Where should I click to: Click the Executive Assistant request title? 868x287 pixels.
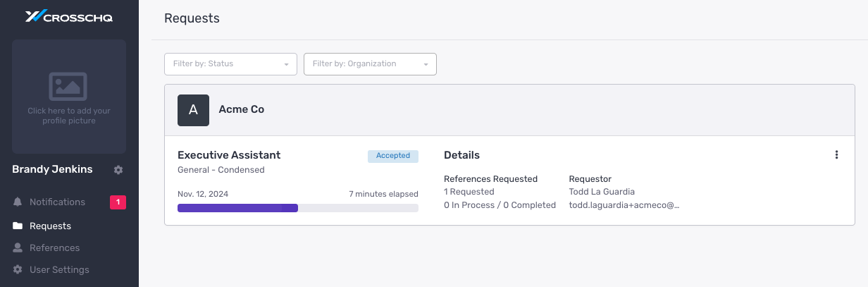click(x=229, y=155)
